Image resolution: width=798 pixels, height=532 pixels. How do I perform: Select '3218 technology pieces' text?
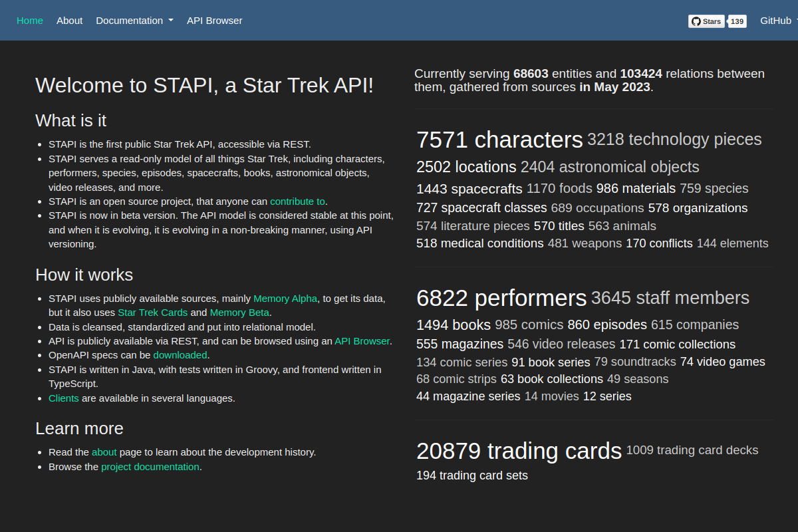(x=674, y=139)
